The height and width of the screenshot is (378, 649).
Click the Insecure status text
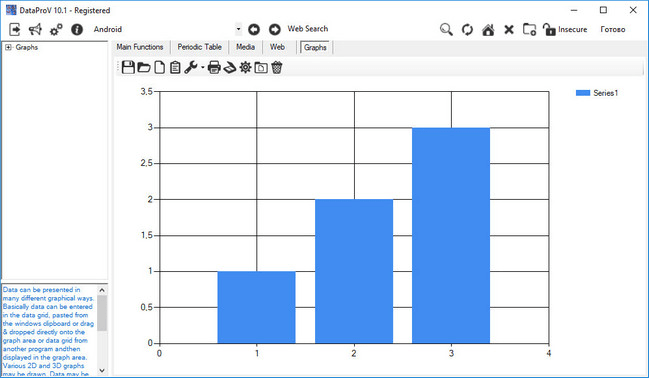(572, 29)
